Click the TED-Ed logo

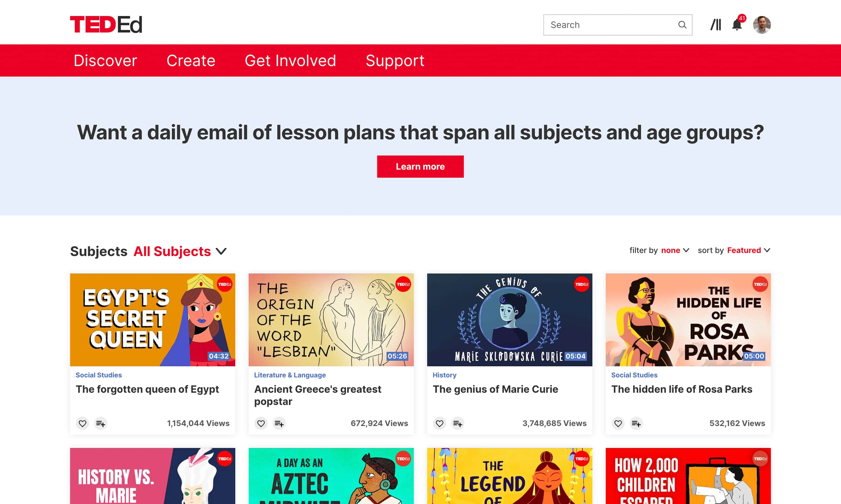[x=106, y=24]
